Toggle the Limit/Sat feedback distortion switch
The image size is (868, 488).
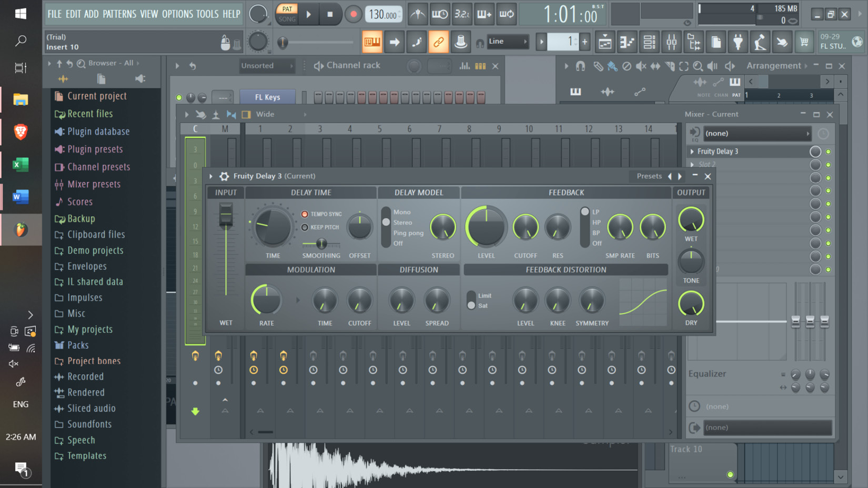click(471, 300)
